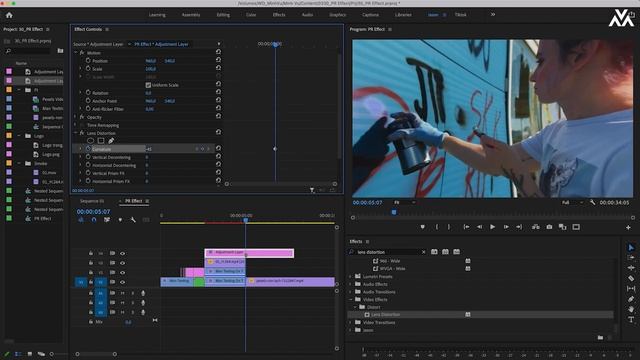This screenshot has height=360, width=640.
Task: Select the Ripple Edit tool
Action: click(631, 268)
